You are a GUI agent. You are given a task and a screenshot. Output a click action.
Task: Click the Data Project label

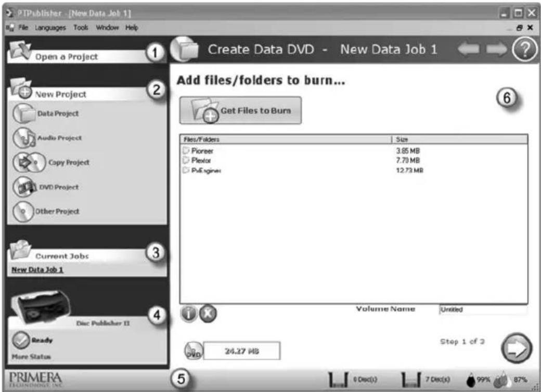tap(58, 113)
